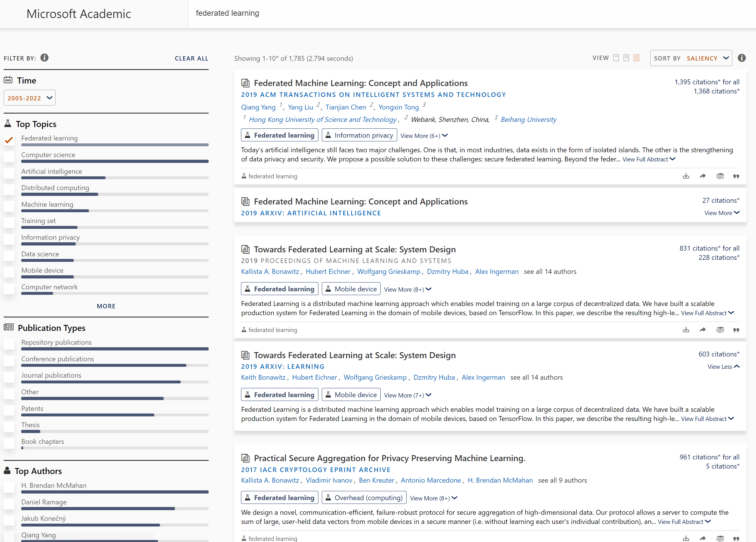Add Towards Federated Learning at Scale to collection

coord(720,330)
